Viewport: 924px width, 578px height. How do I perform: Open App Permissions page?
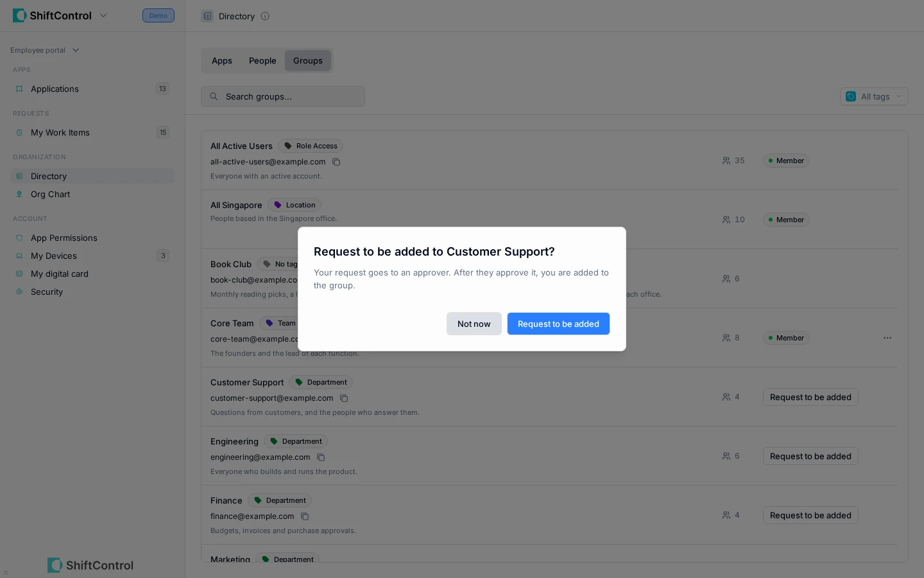pos(92,238)
